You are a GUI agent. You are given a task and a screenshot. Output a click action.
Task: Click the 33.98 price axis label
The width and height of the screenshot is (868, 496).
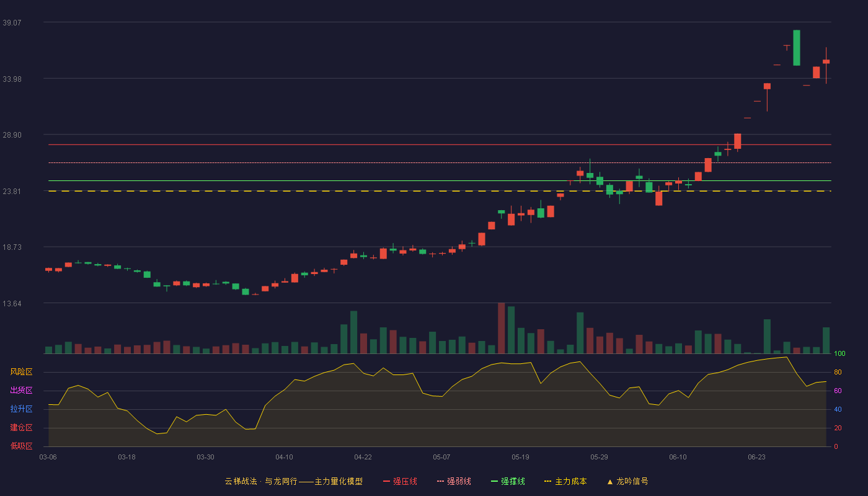tap(12, 79)
